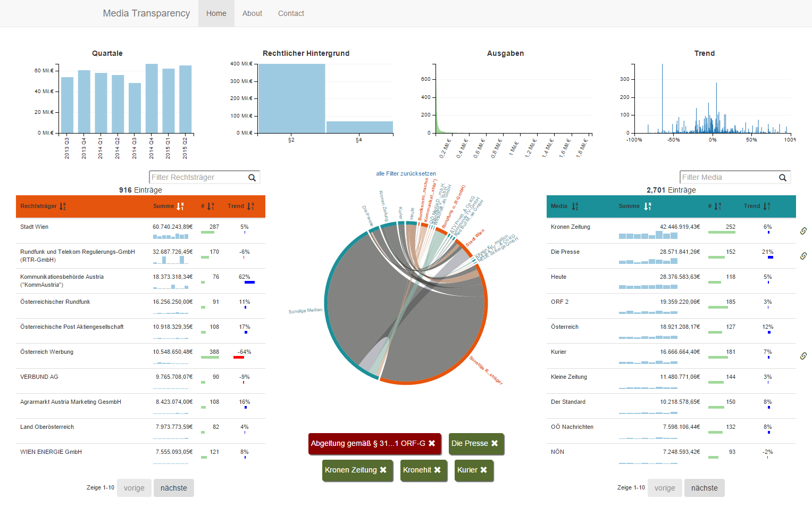812x506 pixels.
Task: Click the search icon in Filter Media
Action: pos(783,178)
